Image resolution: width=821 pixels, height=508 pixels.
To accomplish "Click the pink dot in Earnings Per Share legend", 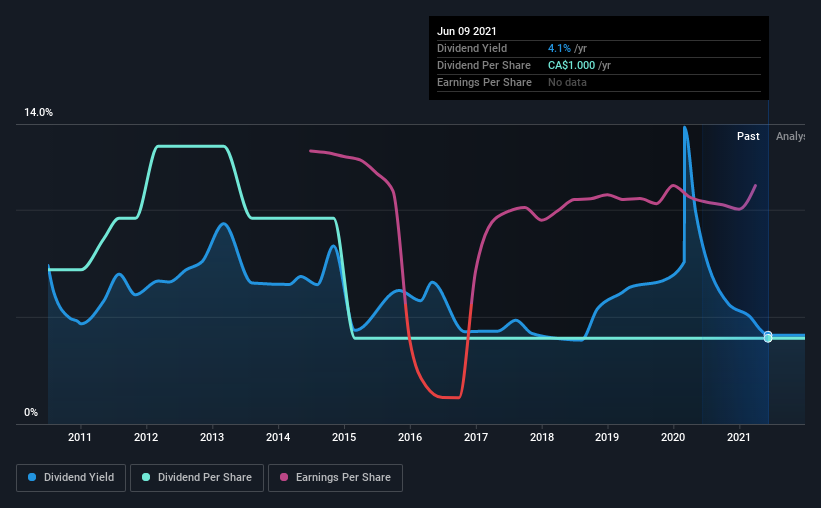I will click(284, 478).
